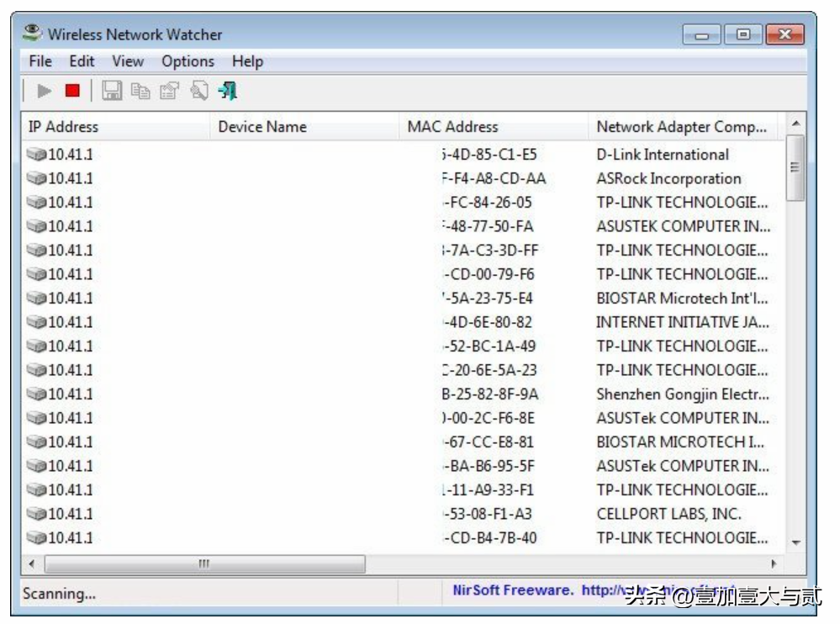The width and height of the screenshot is (840, 624).
Task: Click the Find toolbar icon
Action: pyautogui.click(x=198, y=91)
